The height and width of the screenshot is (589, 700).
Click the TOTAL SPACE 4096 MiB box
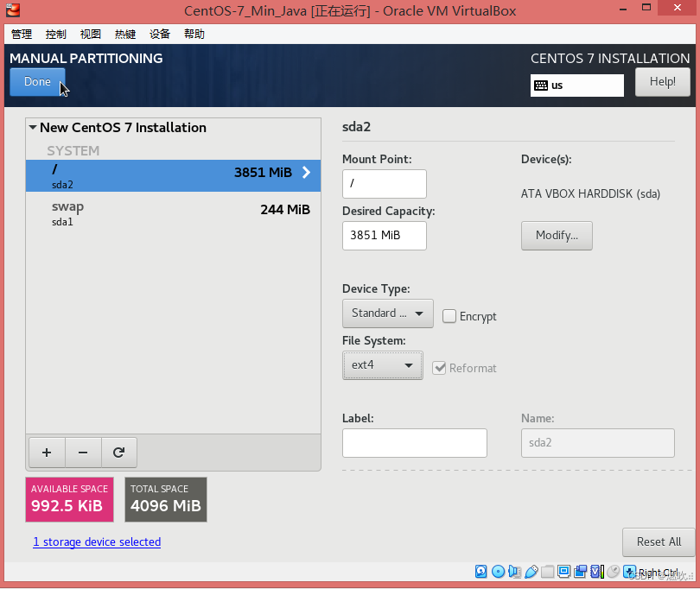tap(166, 499)
